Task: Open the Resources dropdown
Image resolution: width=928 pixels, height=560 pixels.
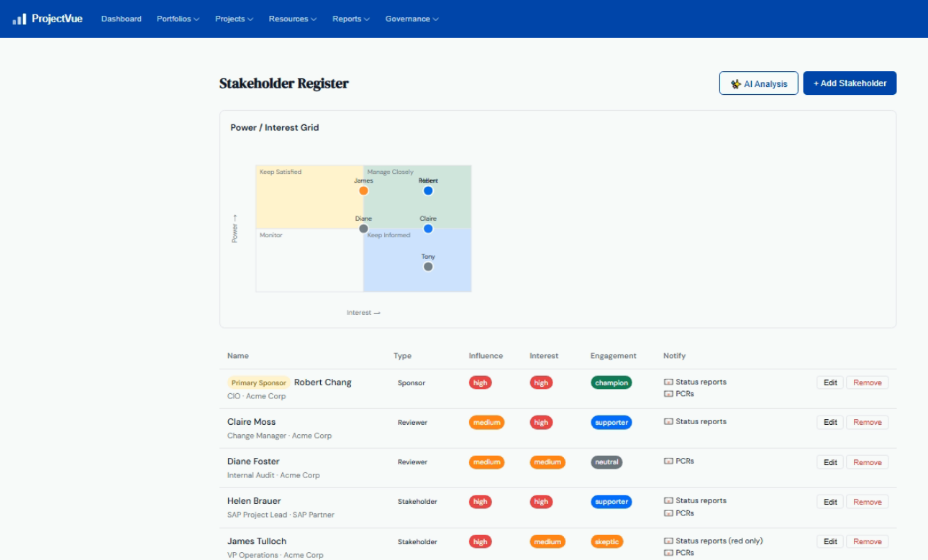Action: click(293, 19)
